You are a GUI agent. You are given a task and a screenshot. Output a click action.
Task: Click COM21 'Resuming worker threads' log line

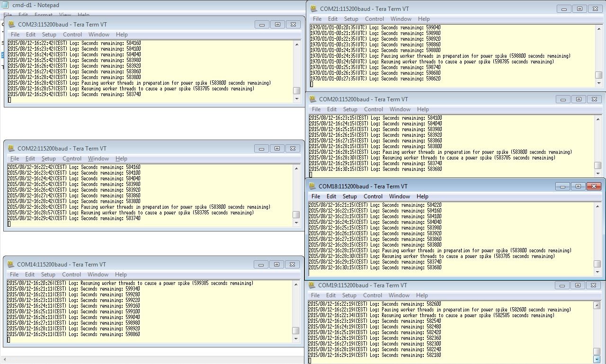tap(431, 62)
